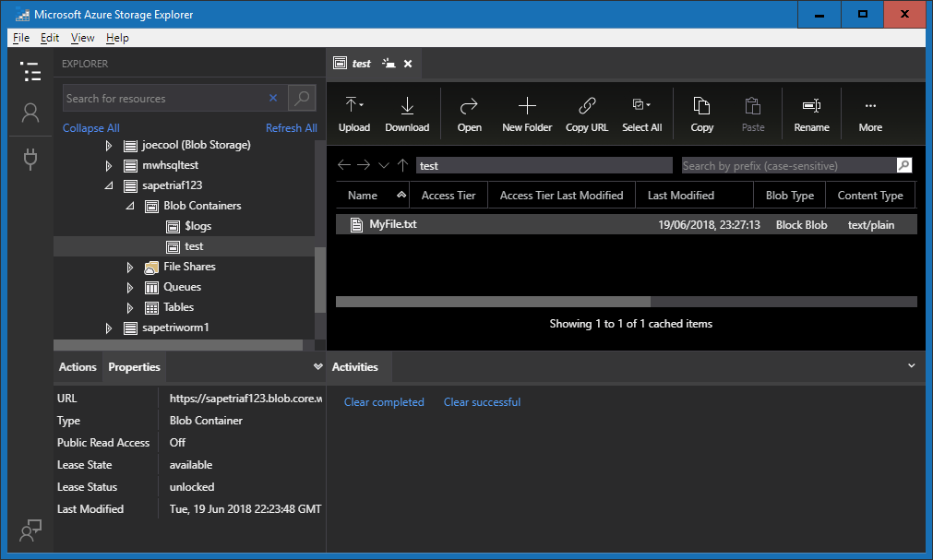Copy the URL of the selected blob
Image resolution: width=933 pixels, height=560 pixels.
click(587, 113)
